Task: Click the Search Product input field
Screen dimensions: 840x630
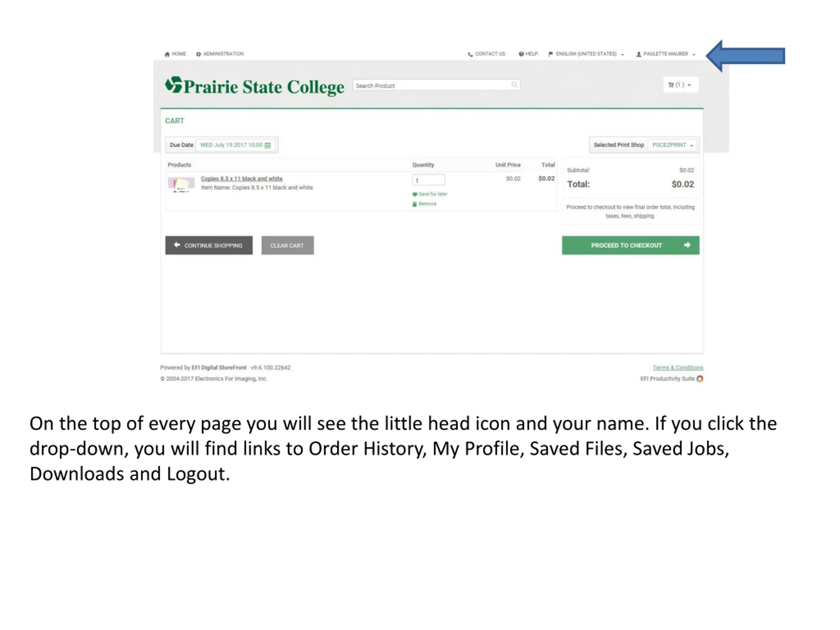Action: coord(436,85)
